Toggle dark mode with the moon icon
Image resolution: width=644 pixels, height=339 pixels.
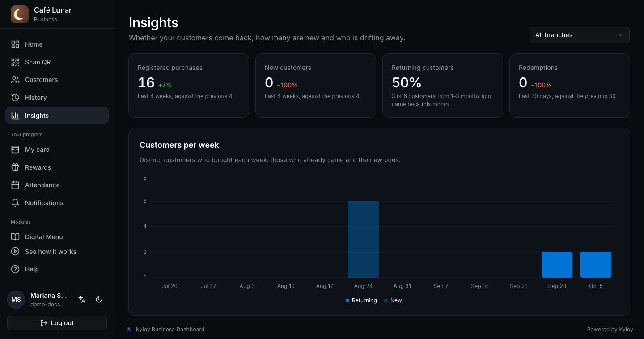click(99, 300)
